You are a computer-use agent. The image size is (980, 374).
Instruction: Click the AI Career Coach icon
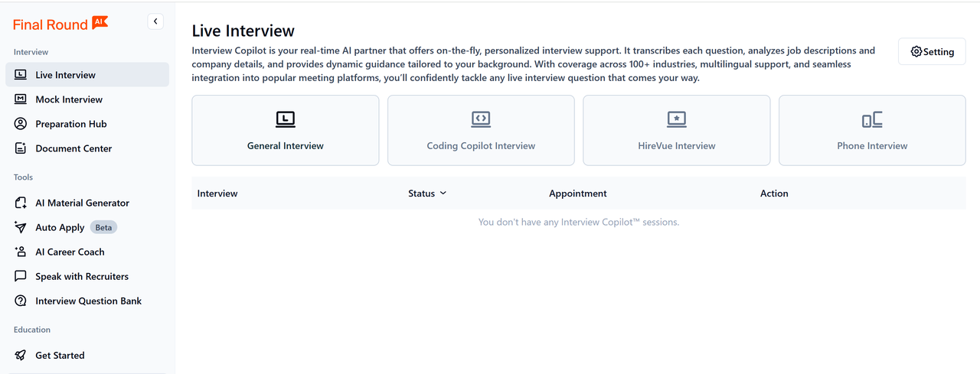coord(21,252)
